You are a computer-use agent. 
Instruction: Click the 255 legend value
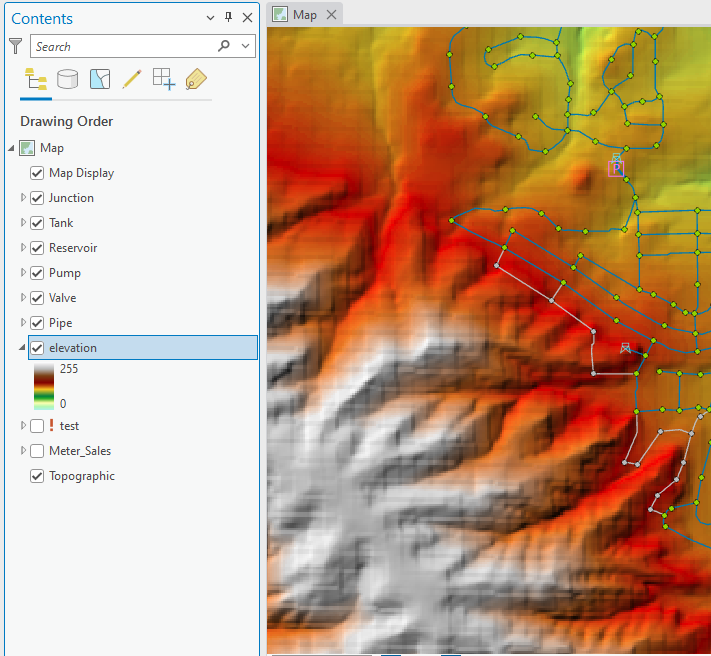tap(69, 369)
